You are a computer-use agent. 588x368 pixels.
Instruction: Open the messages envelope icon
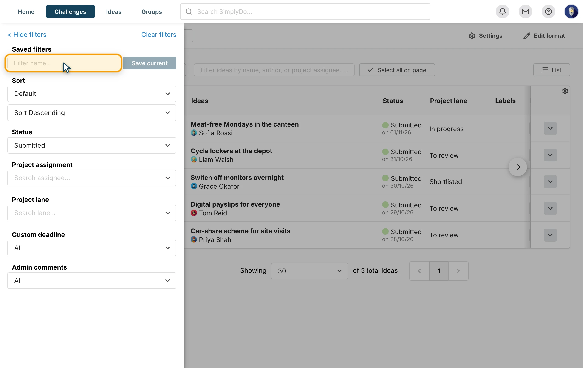525,11
